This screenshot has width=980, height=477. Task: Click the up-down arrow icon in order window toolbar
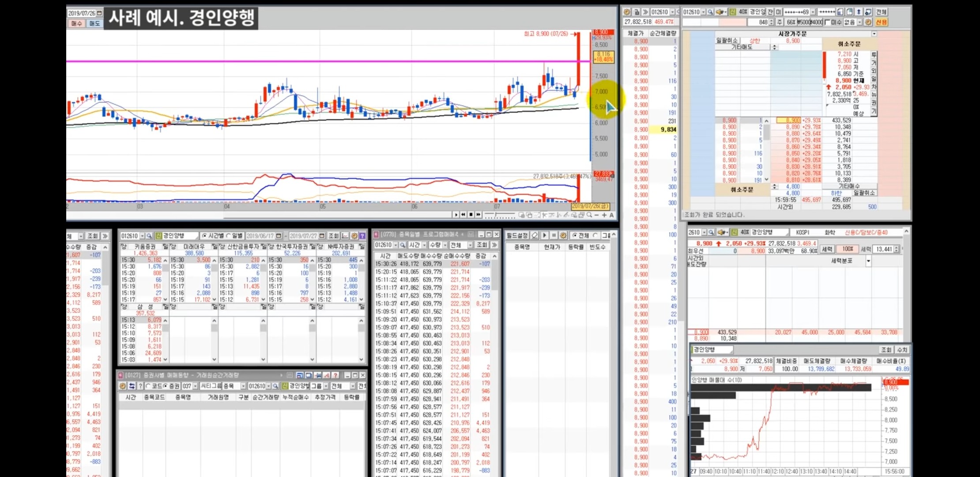(x=859, y=12)
